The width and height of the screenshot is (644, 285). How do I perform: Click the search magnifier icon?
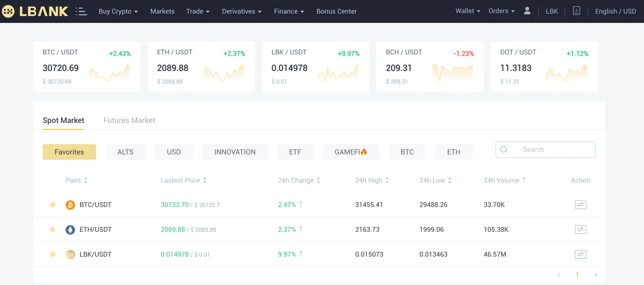pyautogui.click(x=504, y=150)
